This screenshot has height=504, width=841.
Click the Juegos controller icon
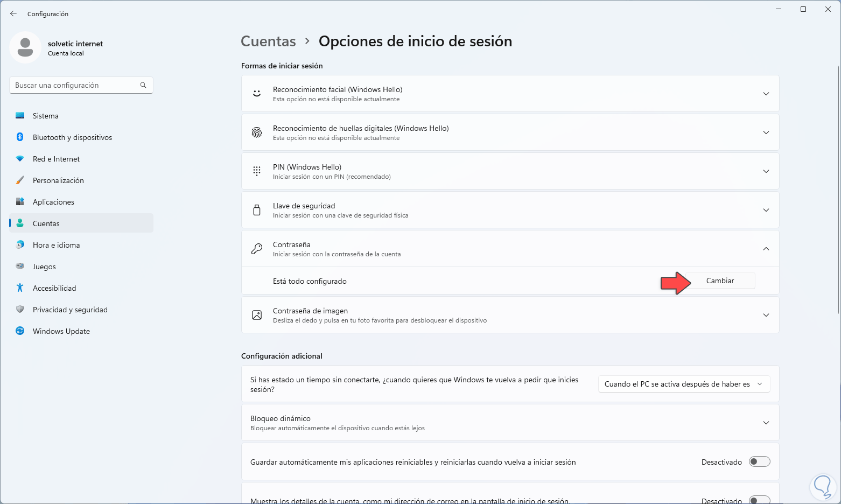20,267
